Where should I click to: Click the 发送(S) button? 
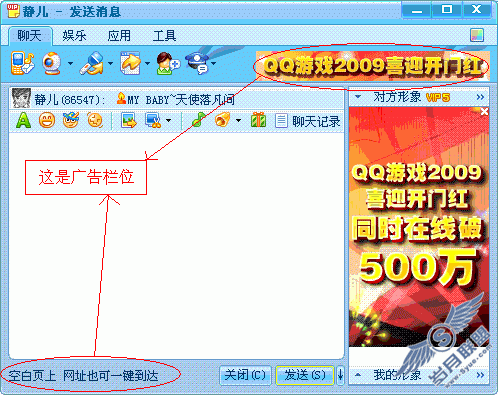pyautogui.click(x=305, y=375)
